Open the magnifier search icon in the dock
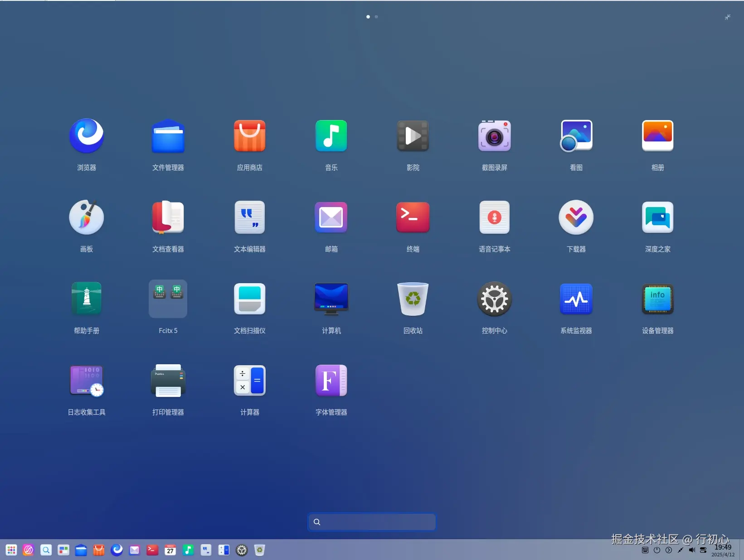Viewport: 744px width, 560px height. (x=46, y=550)
